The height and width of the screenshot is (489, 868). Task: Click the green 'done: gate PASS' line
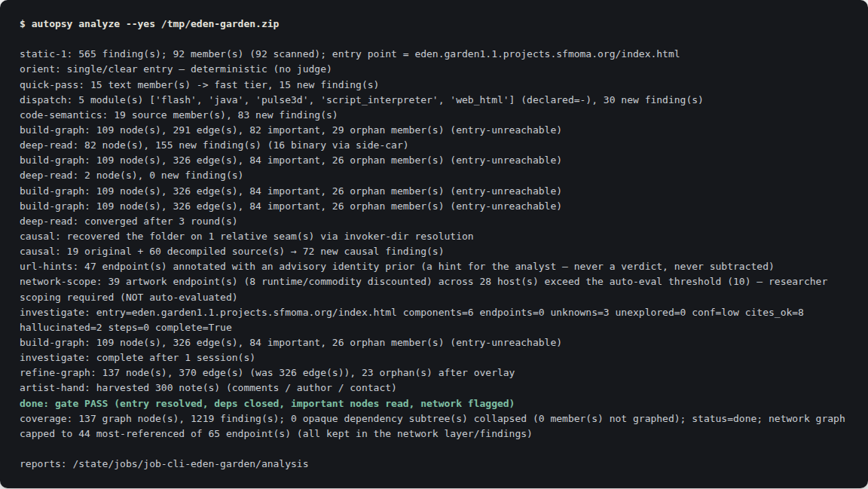point(267,403)
